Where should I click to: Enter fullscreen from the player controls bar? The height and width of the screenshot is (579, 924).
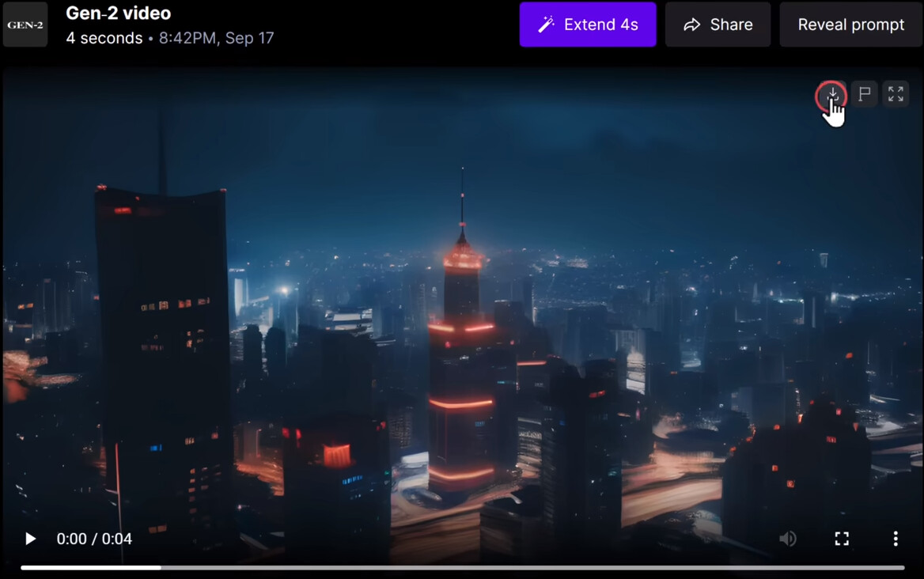tap(842, 539)
